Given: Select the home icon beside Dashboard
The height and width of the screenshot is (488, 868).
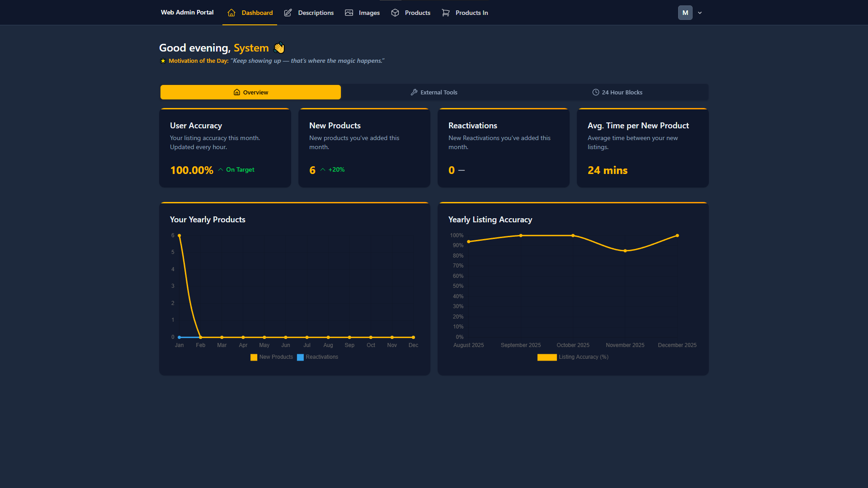Looking at the screenshot, I should pos(232,13).
